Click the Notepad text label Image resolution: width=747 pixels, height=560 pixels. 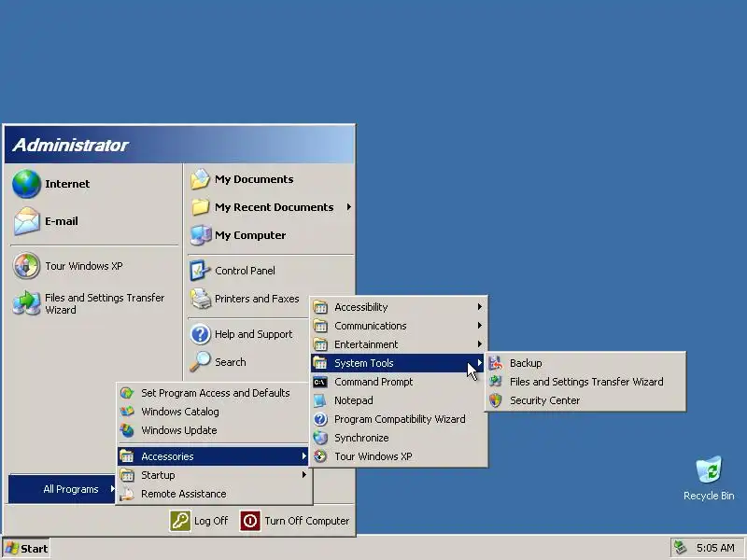[354, 400]
